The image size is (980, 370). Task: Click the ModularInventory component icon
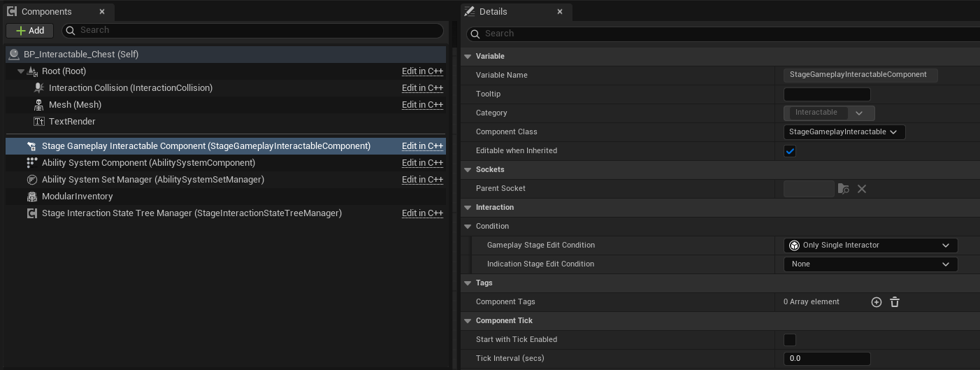(x=31, y=197)
